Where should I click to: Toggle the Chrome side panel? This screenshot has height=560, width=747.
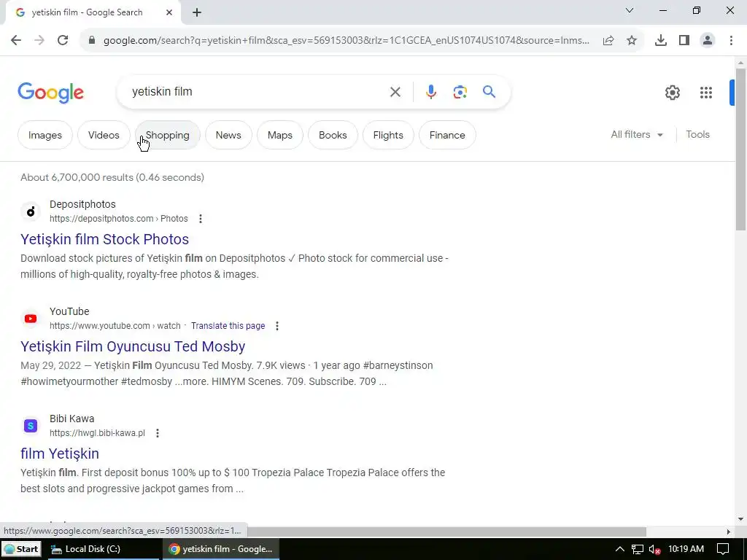(x=684, y=41)
